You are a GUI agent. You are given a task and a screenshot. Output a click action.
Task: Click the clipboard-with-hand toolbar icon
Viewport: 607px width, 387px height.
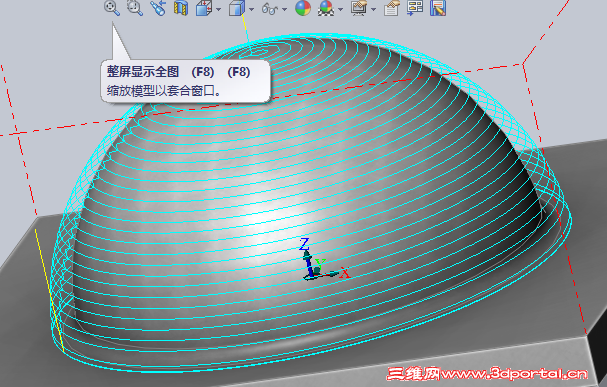(391, 8)
